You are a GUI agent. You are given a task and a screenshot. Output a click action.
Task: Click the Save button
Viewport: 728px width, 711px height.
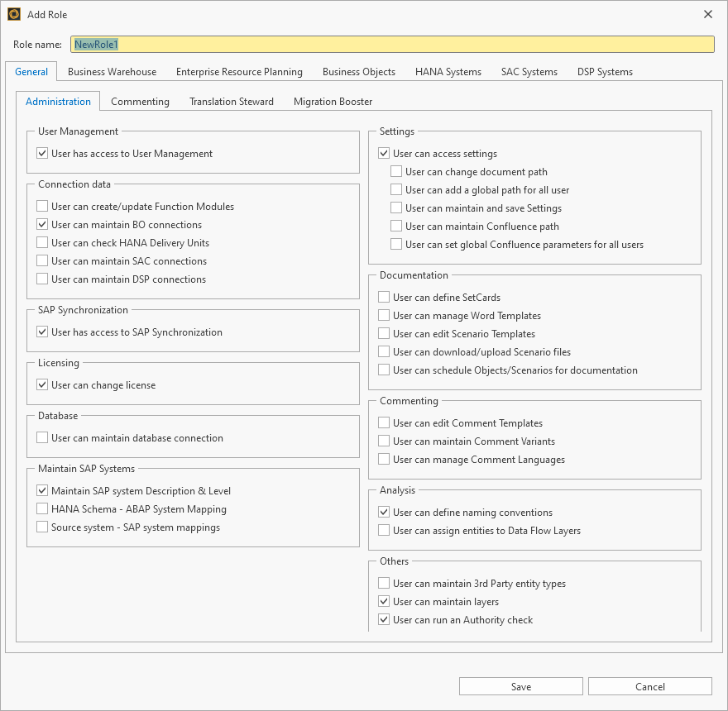tap(520, 686)
